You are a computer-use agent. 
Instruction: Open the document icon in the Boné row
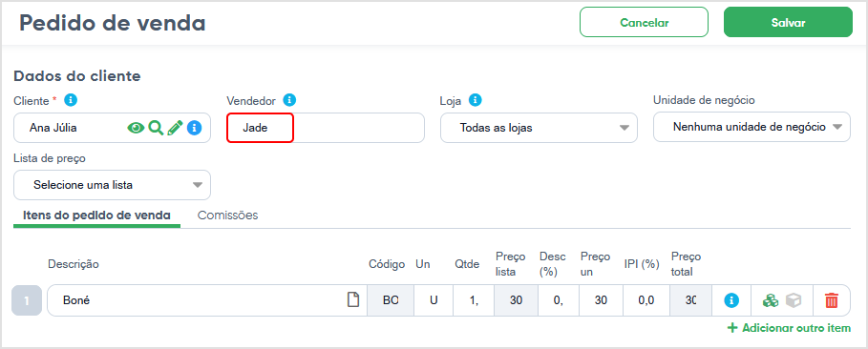[x=352, y=300]
